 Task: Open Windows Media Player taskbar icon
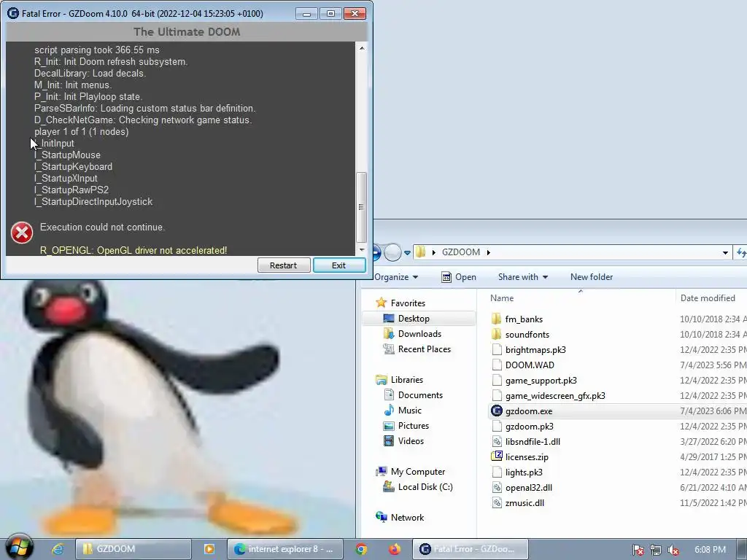click(x=209, y=549)
